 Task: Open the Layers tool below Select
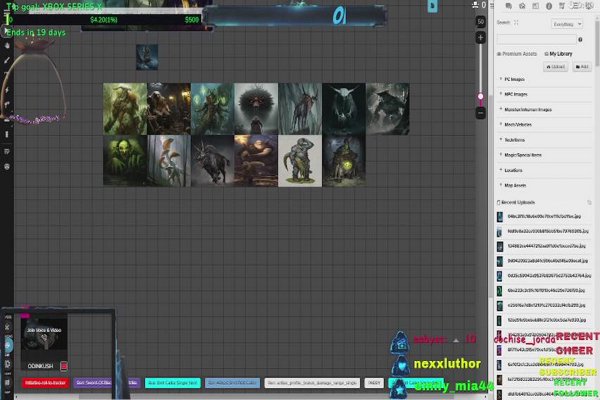(x=7, y=46)
